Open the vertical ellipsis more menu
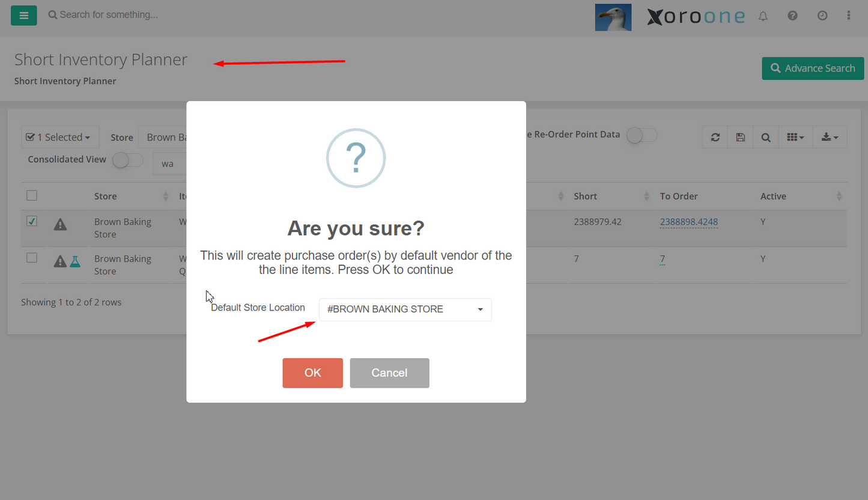Screen dimensions: 868x500 849,16
